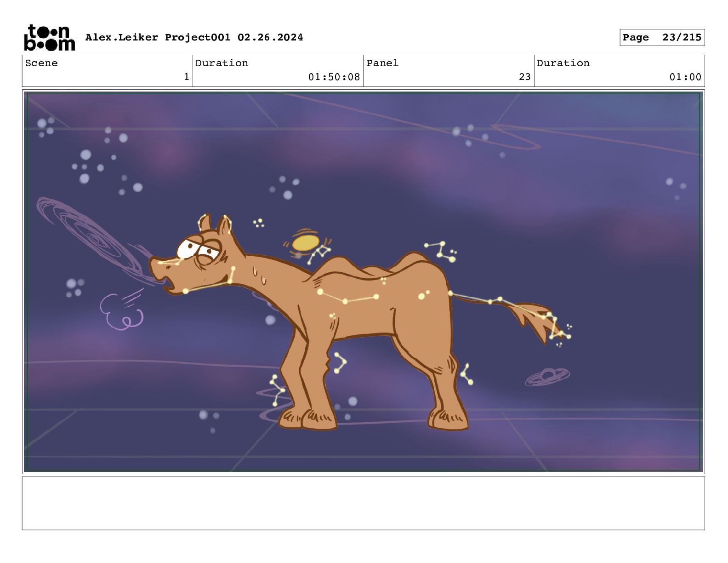Click the empty notes box below panel
Screen dimensions: 728x563
363,503
